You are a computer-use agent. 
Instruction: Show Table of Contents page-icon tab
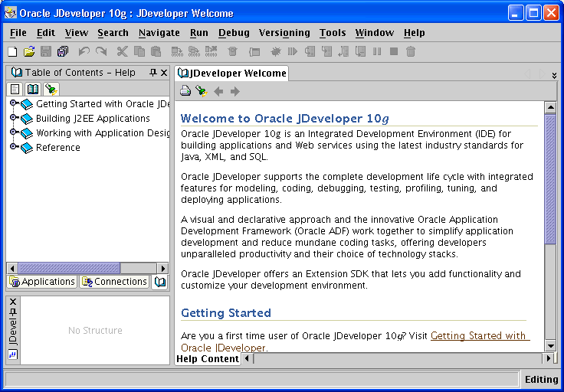pos(15,89)
